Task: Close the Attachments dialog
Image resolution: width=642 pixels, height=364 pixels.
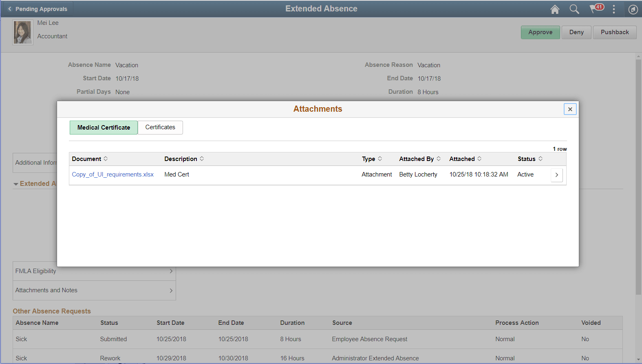Action: tap(570, 109)
